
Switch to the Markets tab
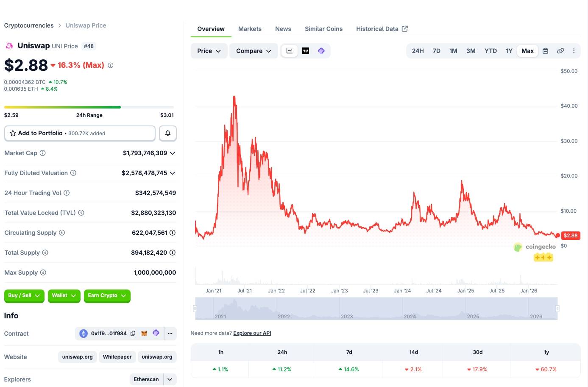(x=250, y=29)
